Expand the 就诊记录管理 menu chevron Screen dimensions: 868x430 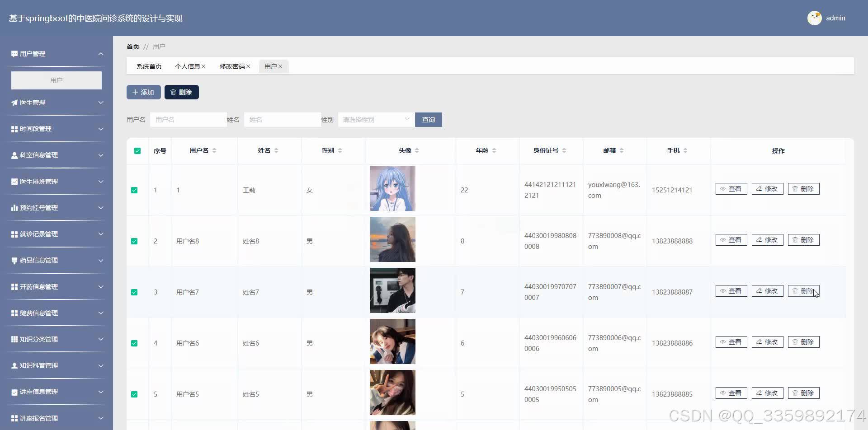101,234
